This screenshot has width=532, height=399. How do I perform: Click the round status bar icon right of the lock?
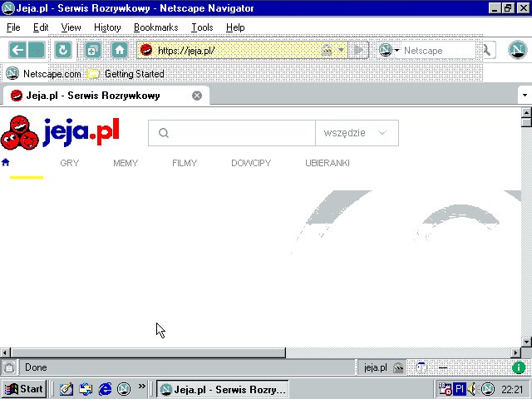tap(421, 367)
